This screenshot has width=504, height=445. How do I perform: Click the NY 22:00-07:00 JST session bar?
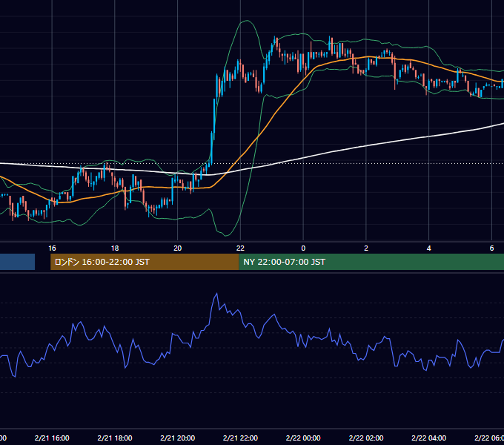tap(371, 262)
